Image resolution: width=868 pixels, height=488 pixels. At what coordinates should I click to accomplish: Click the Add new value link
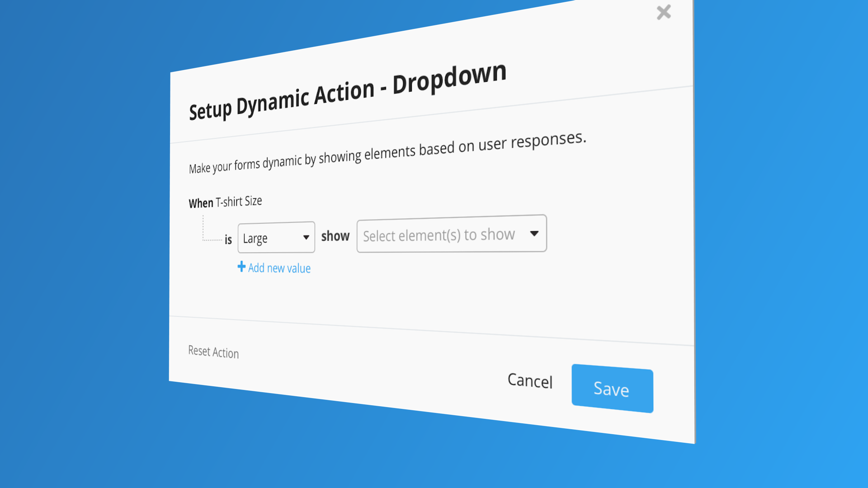[274, 268]
